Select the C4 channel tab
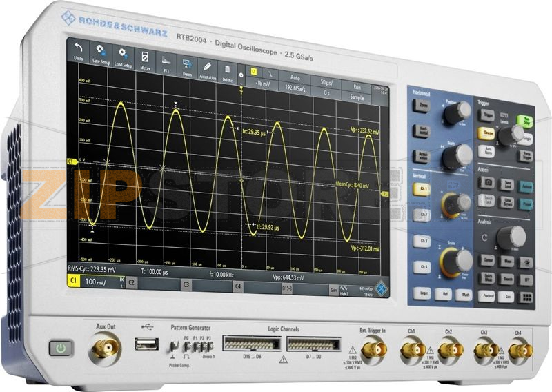552x392 pixels. 238,286
